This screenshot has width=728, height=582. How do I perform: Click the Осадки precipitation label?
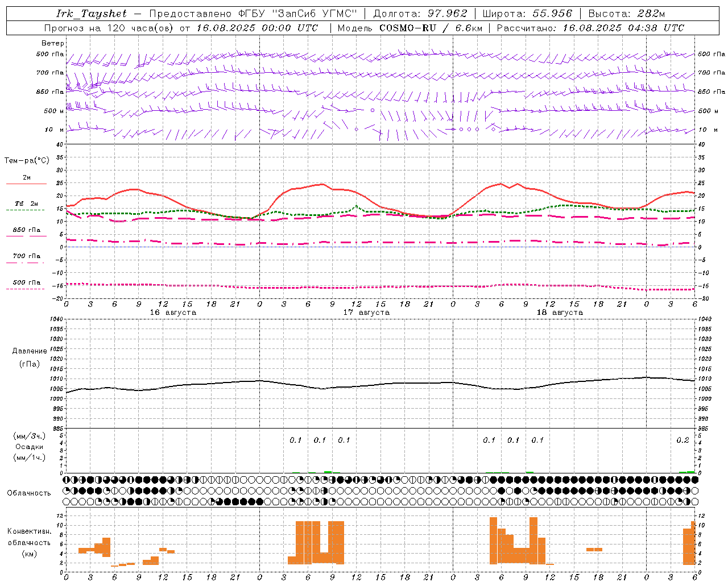[30, 447]
